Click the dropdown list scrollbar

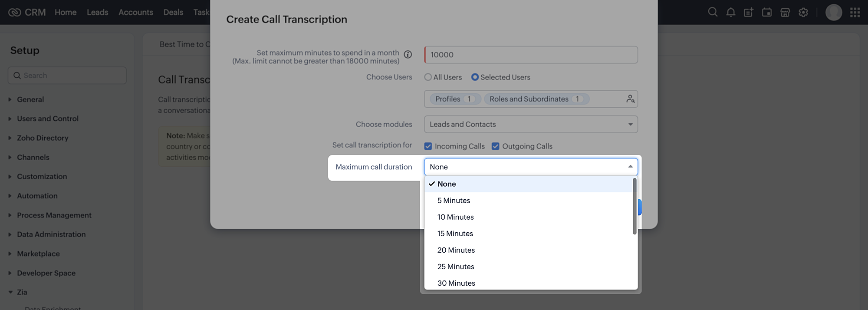pos(635,206)
